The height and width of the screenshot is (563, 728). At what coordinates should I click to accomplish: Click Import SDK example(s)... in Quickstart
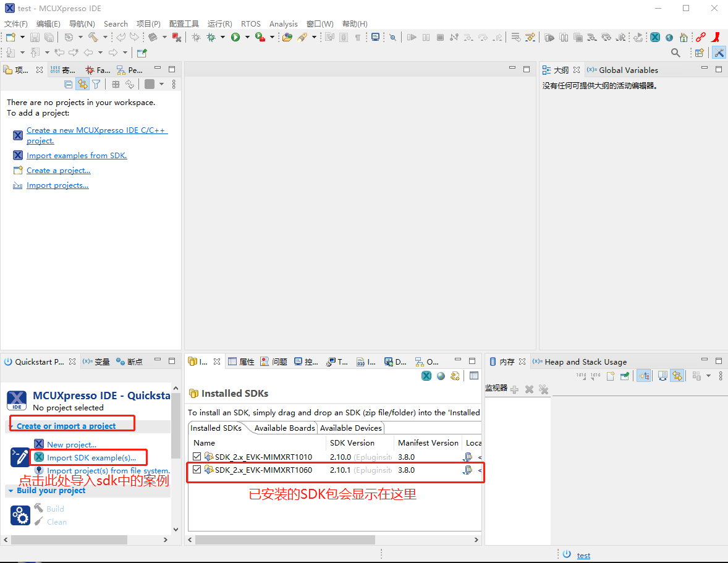[x=91, y=458]
